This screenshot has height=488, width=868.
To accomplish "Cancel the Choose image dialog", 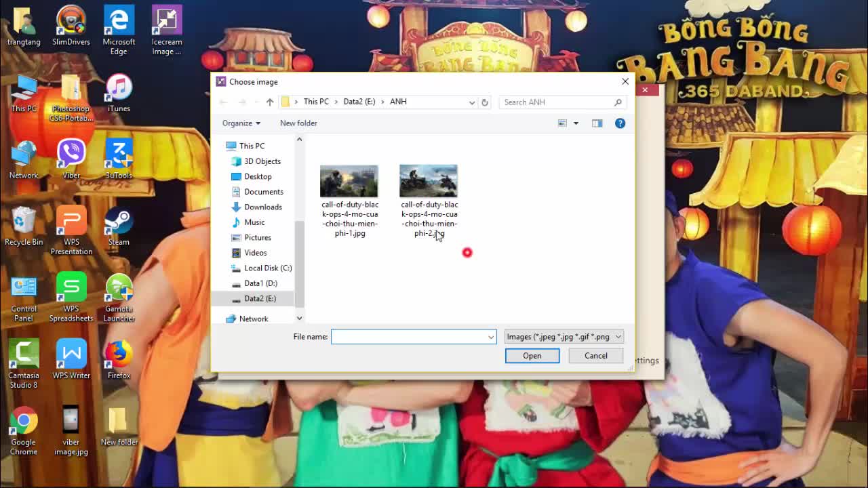I will coord(596,356).
